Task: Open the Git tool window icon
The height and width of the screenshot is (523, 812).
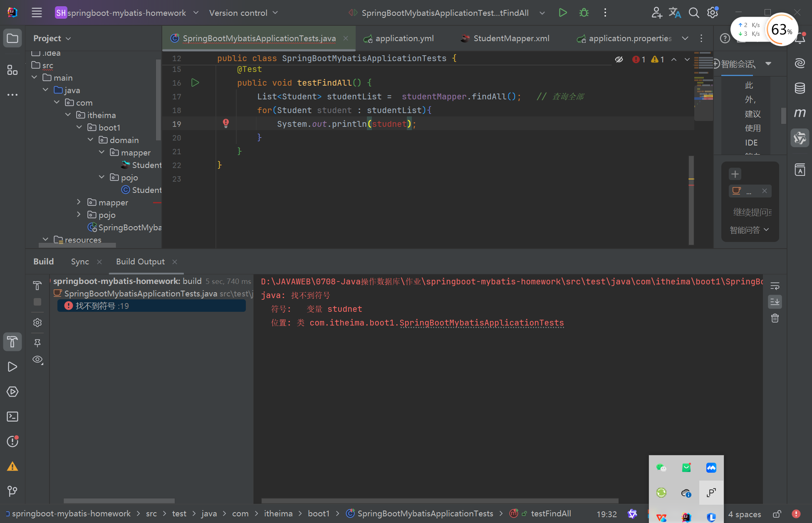Action: [12, 491]
